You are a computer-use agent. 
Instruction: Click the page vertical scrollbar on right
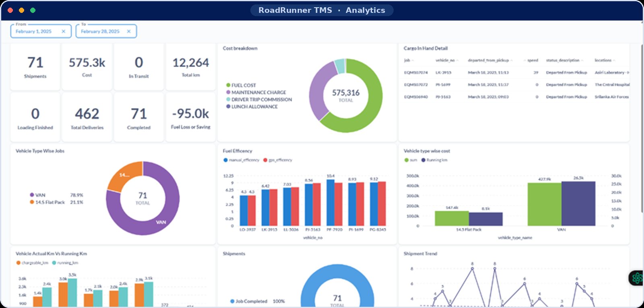click(642, 129)
